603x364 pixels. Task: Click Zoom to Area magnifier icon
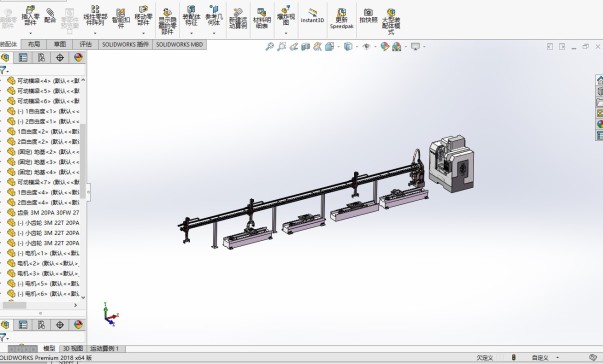point(282,47)
